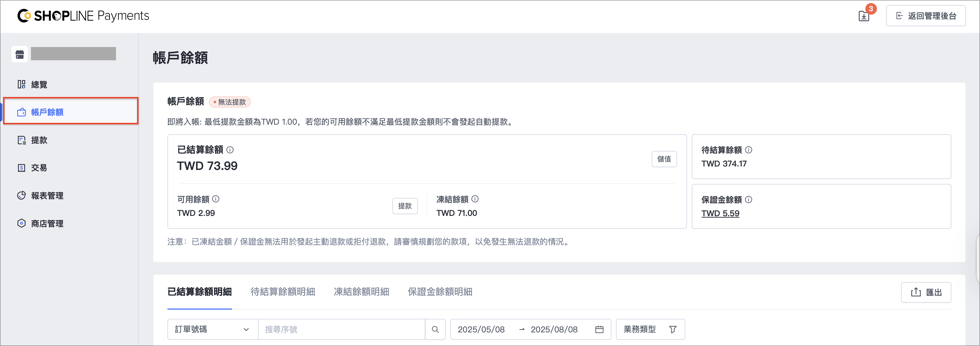Image resolution: width=980 pixels, height=346 pixels.
Task: Click the return arrow icon in 返回管理後台
Action: tap(899, 16)
